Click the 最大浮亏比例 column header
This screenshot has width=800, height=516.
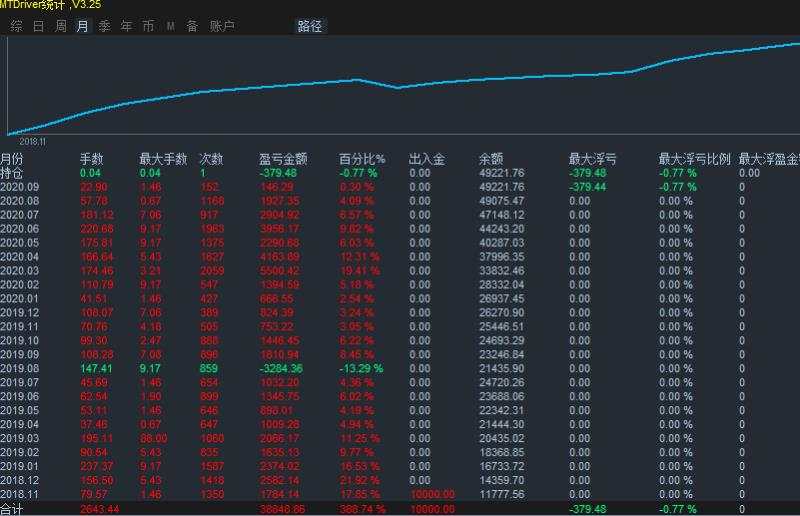pyautogui.click(x=694, y=159)
